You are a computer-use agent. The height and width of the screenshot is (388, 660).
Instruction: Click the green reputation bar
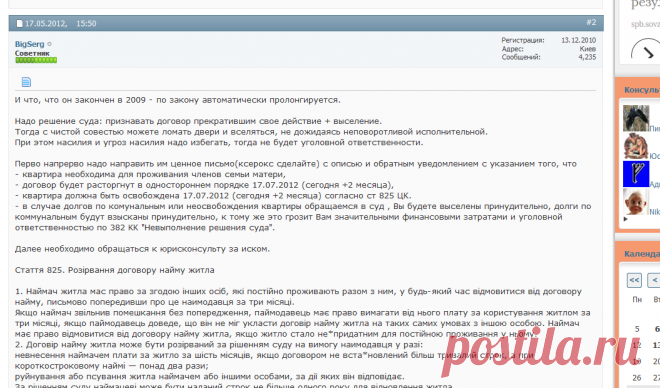pos(36,60)
